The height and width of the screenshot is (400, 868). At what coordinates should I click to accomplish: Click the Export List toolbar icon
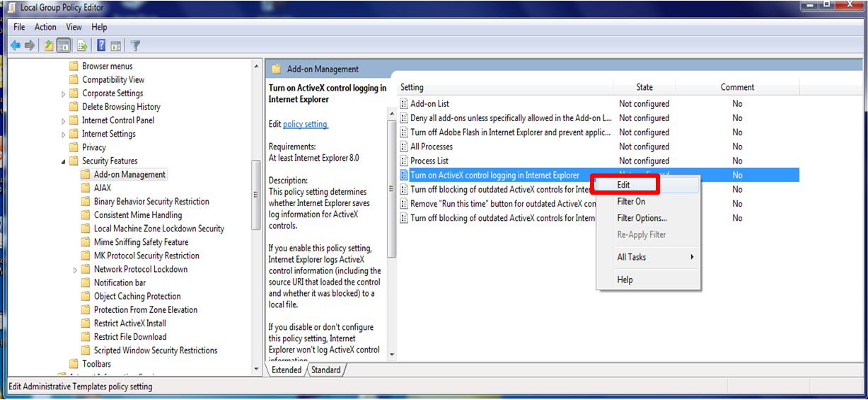[x=82, y=45]
